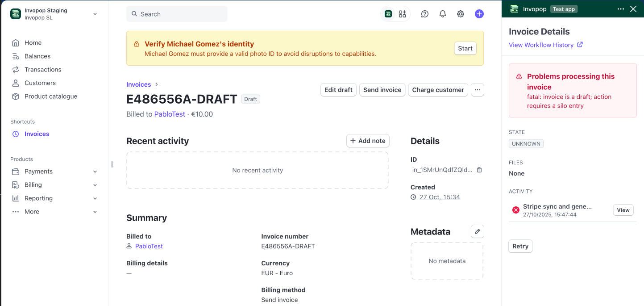Click the Draft status pill next to invoice title
644x306 pixels.
click(x=250, y=99)
